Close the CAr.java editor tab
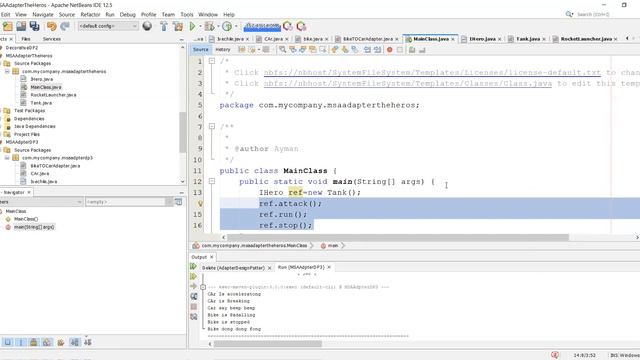Viewport: 640px width, 360px height. pos(287,39)
